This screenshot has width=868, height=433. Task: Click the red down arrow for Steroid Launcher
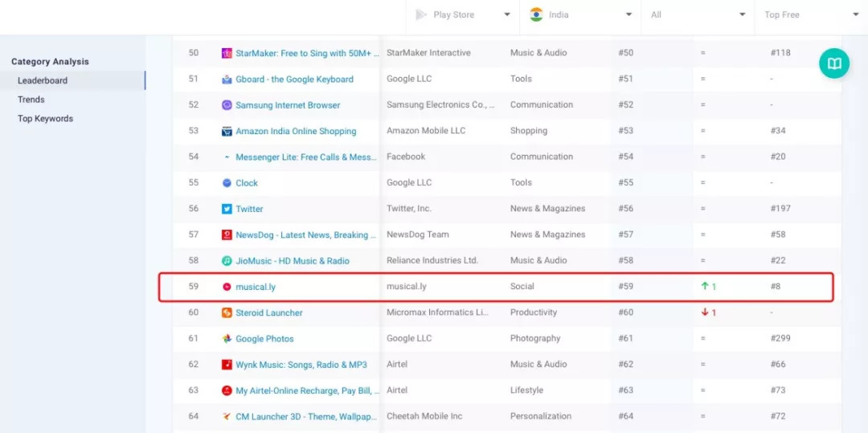pyautogui.click(x=705, y=312)
